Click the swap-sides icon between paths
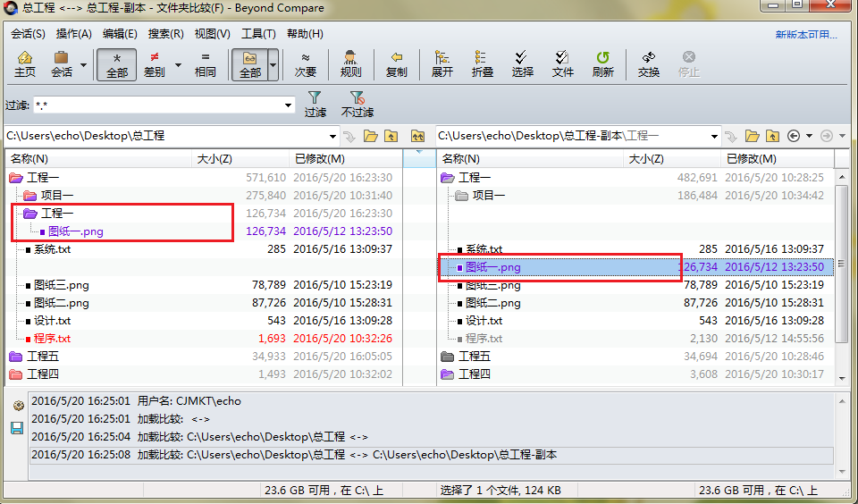 [417, 136]
